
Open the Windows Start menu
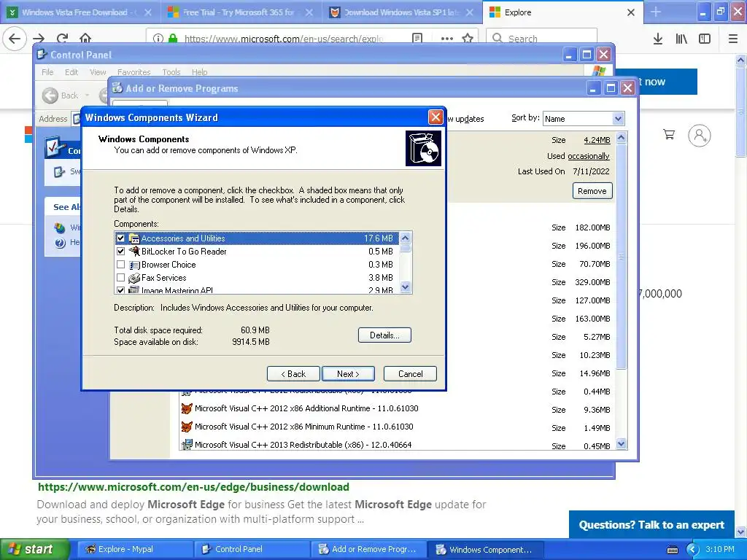click(34, 550)
